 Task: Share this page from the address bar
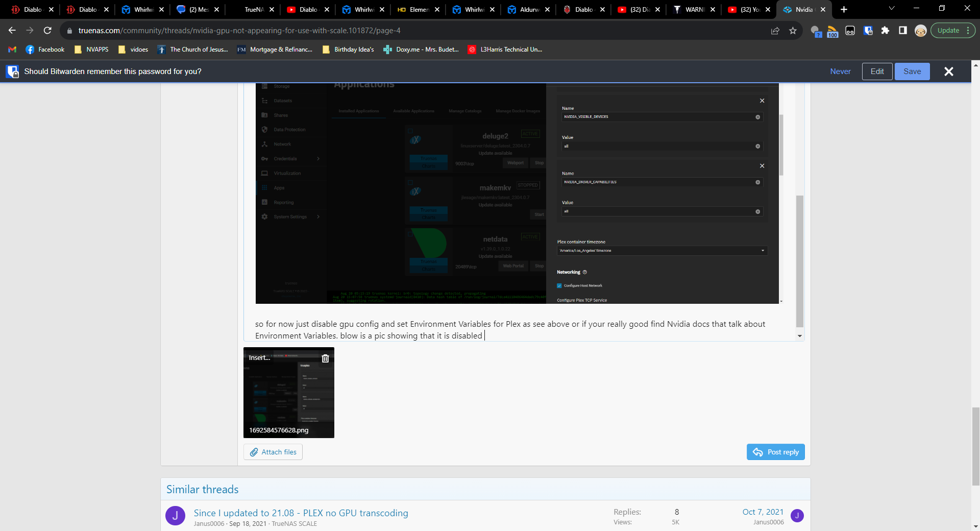pyautogui.click(x=775, y=31)
